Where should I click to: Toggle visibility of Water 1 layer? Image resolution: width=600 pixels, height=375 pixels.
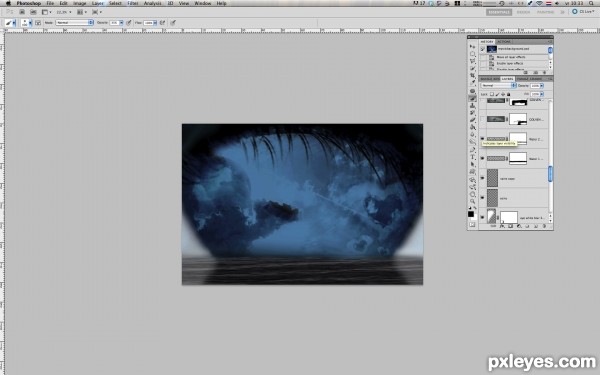tap(483, 158)
